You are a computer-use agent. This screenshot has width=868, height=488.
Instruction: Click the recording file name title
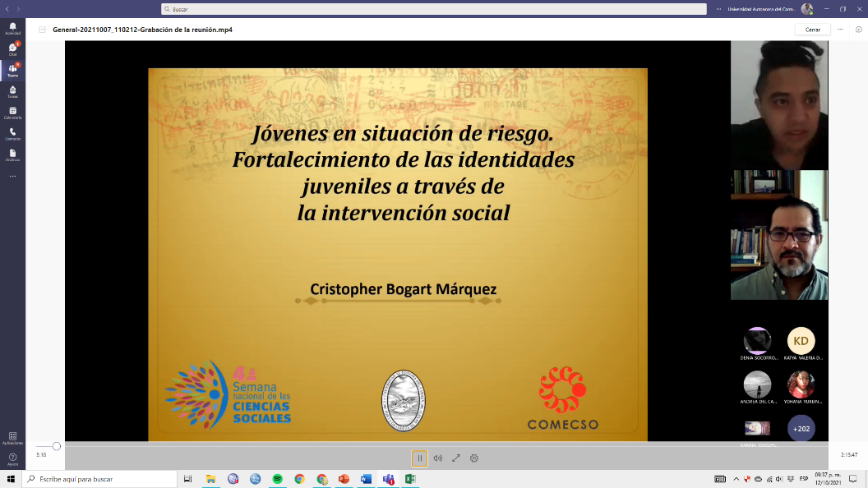pyautogui.click(x=142, y=30)
